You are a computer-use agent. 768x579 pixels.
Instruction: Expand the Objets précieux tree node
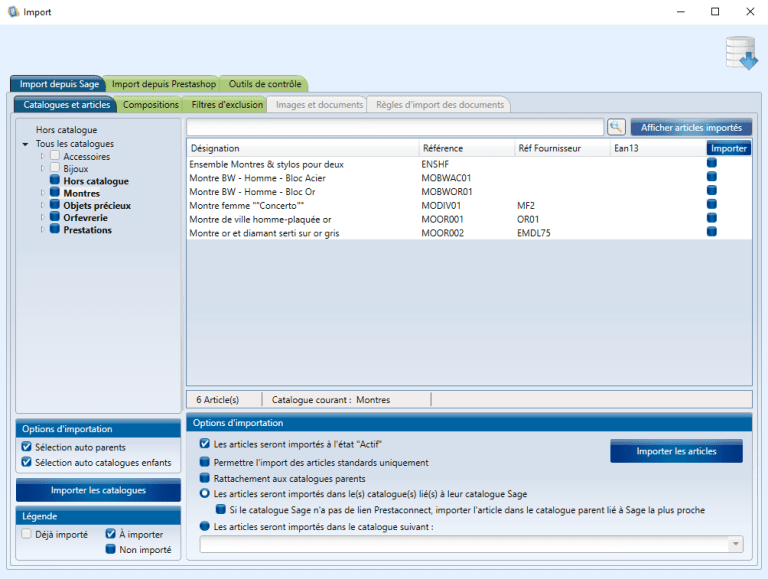[43, 205]
